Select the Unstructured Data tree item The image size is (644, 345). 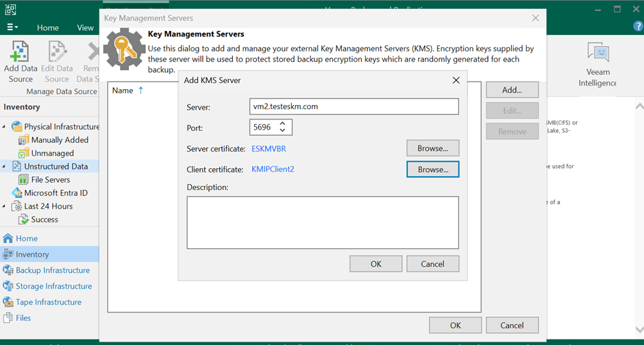[x=56, y=167]
